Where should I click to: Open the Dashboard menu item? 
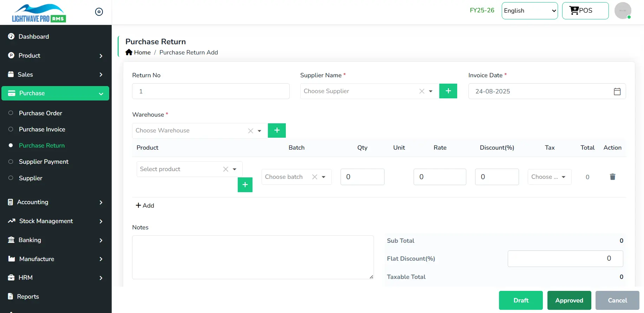coord(34,37)
